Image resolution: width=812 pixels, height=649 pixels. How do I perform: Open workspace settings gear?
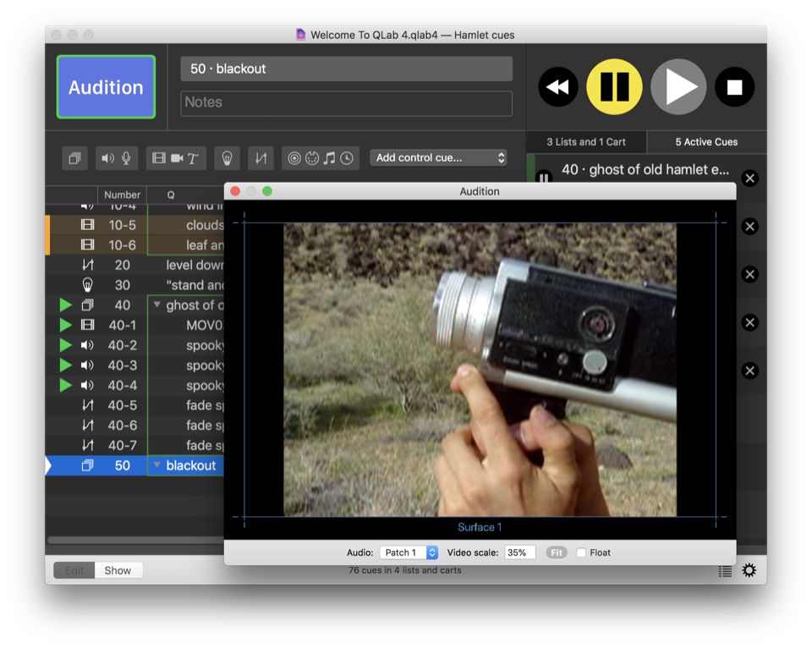[749, 571]
